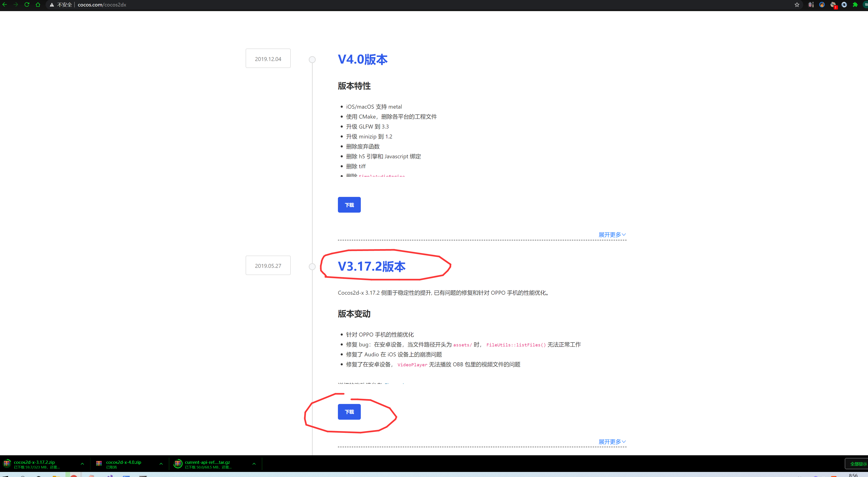
Task: Click the 不安全 security warning indicator
Action: (61, 5)
